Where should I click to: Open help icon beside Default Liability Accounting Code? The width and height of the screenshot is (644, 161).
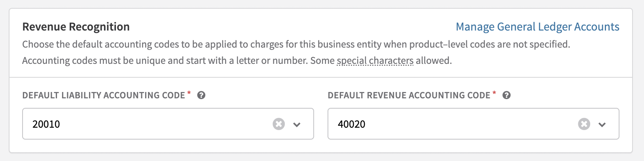(201, 95)
